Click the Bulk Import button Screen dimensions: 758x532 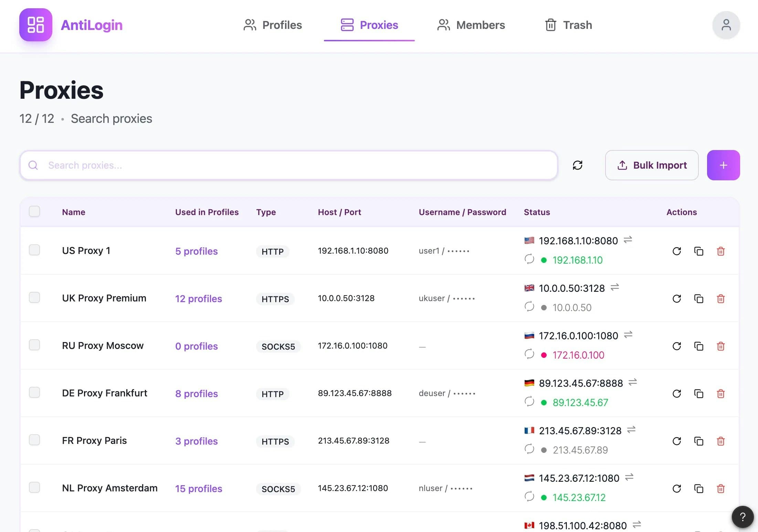(651, 165)
